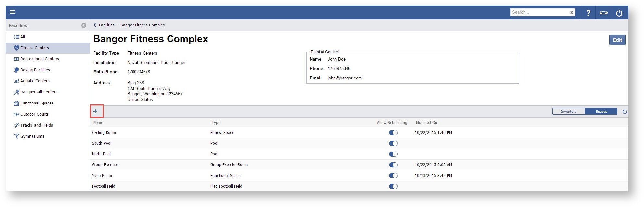Open the hamburger menu icon
Screen dimensions: 644x207
12,12
